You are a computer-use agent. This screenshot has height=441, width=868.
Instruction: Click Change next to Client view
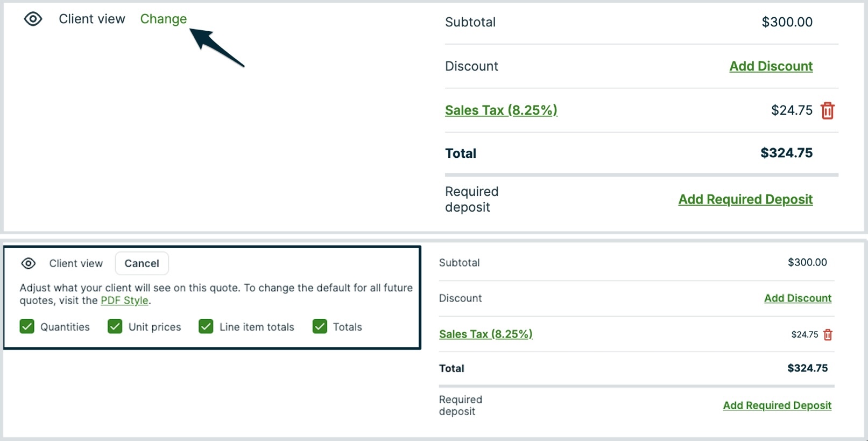pos(163,19)
